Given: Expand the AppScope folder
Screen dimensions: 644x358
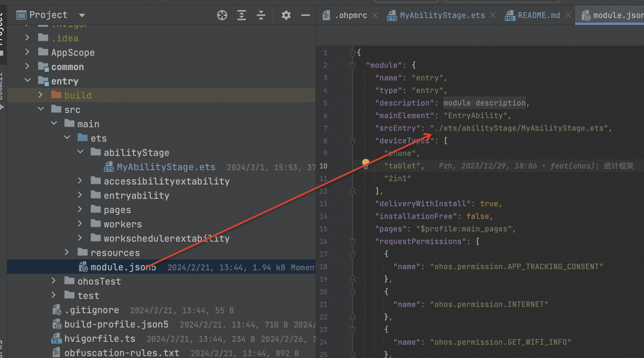Looking at the screenshot, I should 27,52.
